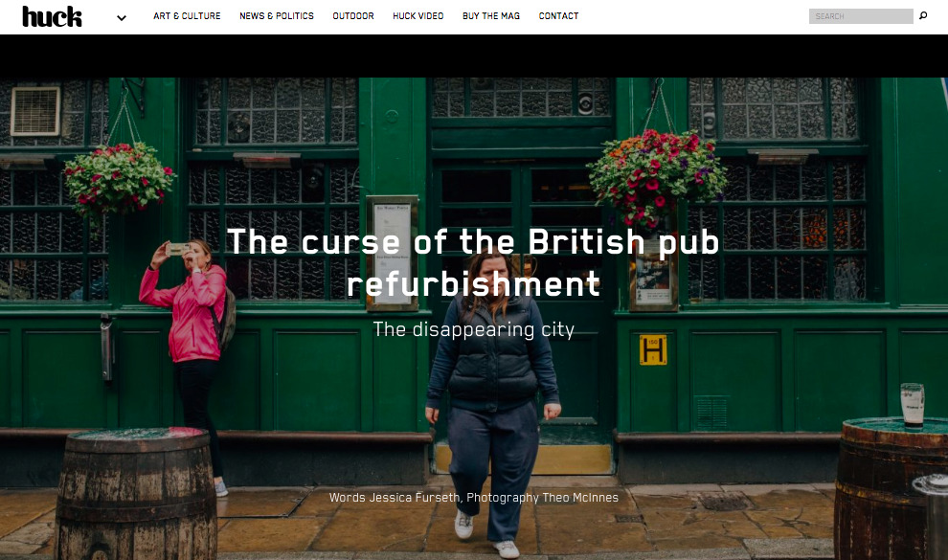
Task: Click the black banner strip below navigation
Action: (474, 56)
